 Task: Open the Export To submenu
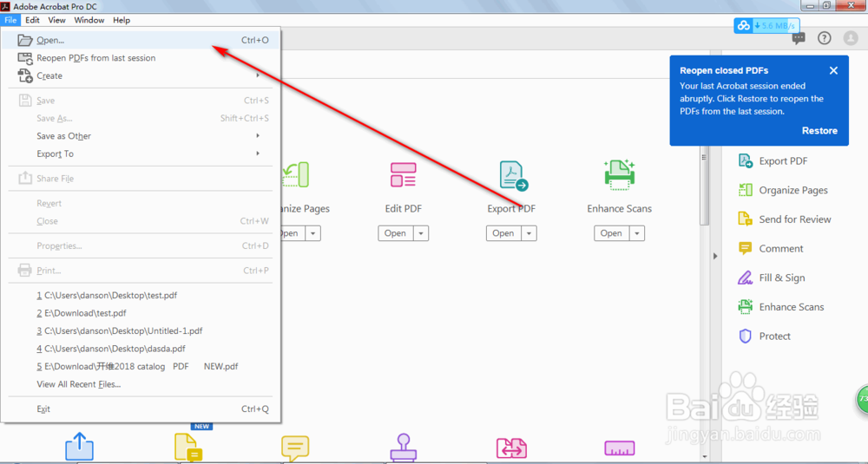pyautogui.click(x=141, y=154)
